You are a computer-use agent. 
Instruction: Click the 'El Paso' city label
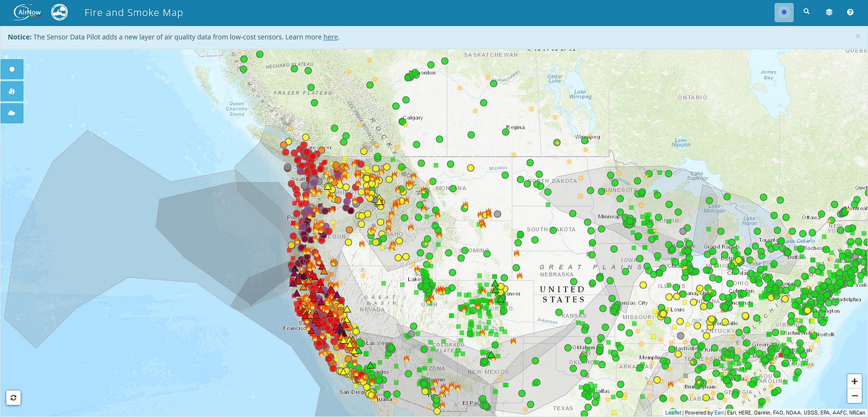[x=472, y=404]
